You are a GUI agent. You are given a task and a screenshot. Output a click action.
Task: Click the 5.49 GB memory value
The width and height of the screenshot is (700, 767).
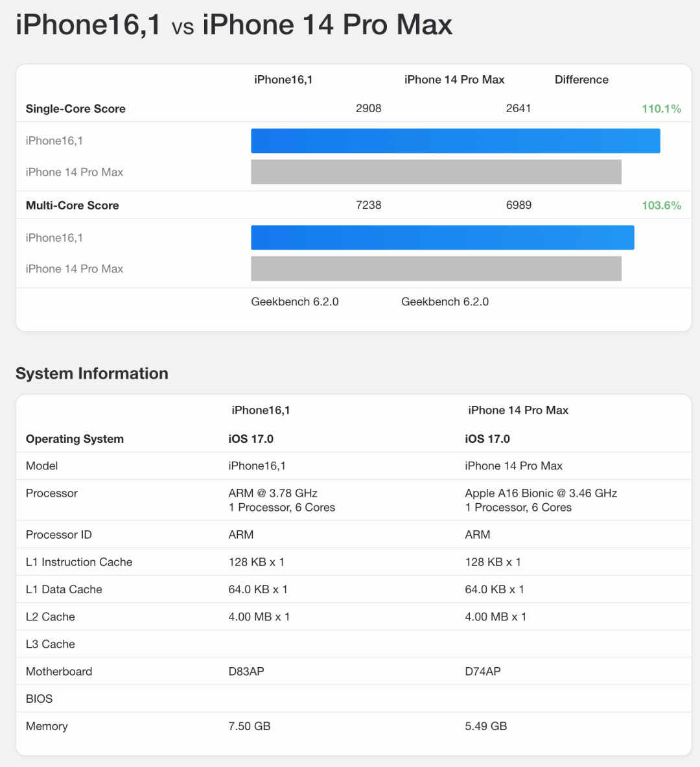tap(486, 726)
